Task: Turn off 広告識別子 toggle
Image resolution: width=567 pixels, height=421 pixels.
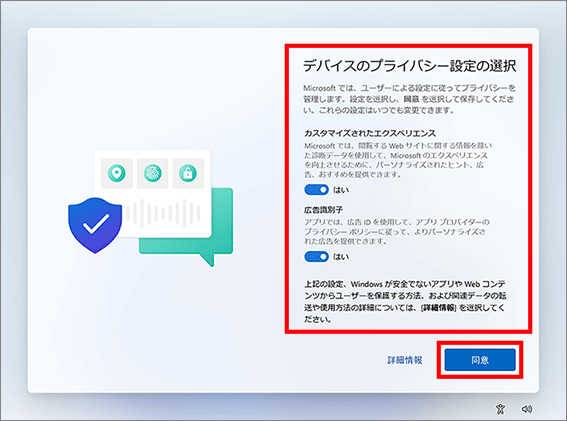Action: pyautogui.click(x=316, y=257)
